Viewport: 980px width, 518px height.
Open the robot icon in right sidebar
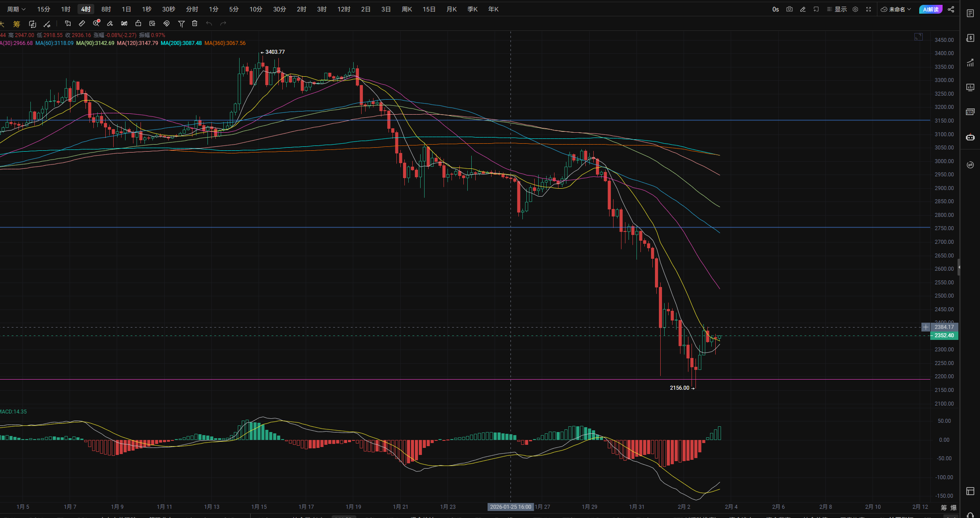970,137
